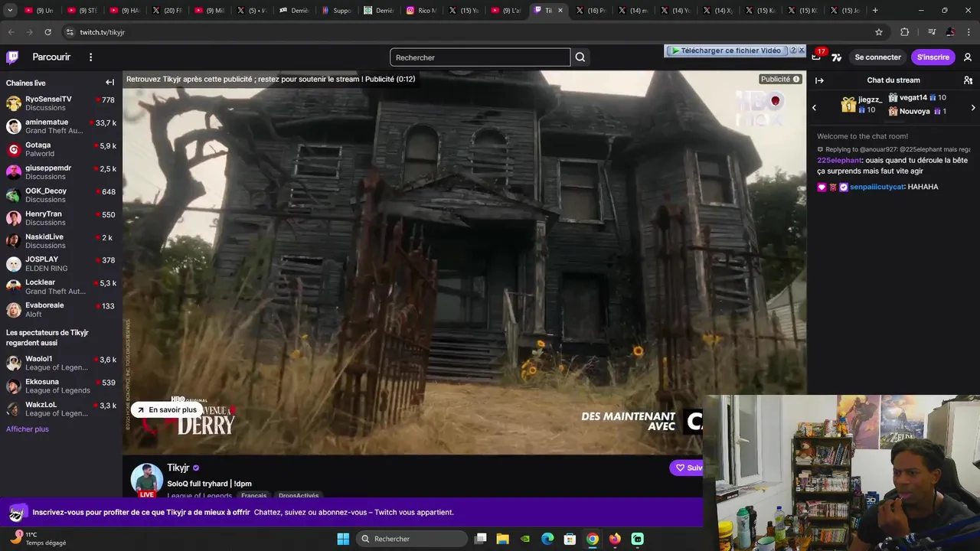The height and width of the screenshot is (551, 980).
Task: Open HenryTran channel in sidebar
Action: [61, 218]
